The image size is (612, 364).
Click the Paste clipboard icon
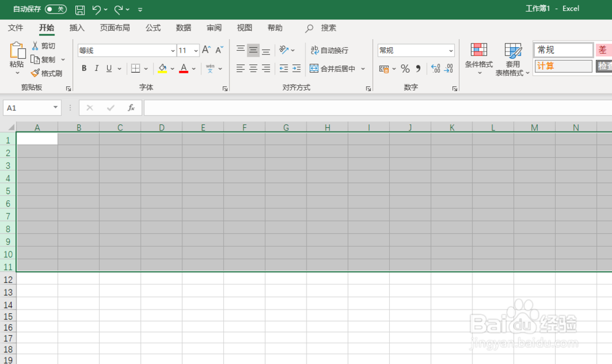pyautogui.click(x=17, y=51)
